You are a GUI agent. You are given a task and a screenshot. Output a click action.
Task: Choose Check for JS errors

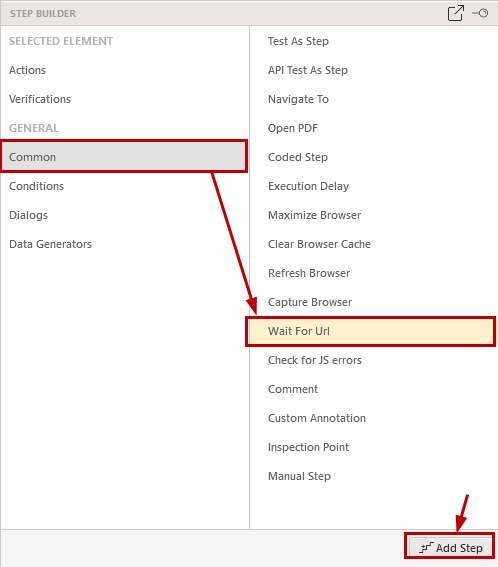pos(315,360)
